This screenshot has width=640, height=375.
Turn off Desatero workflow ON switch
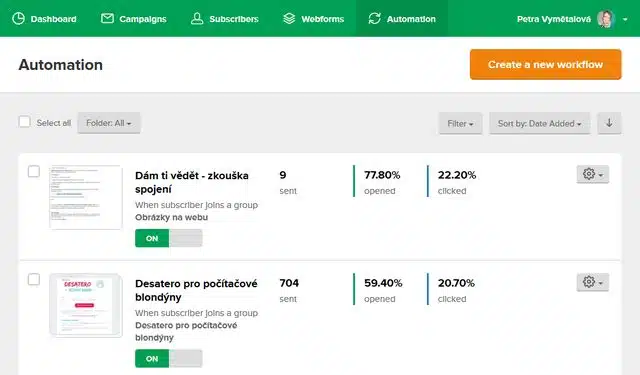169,358
